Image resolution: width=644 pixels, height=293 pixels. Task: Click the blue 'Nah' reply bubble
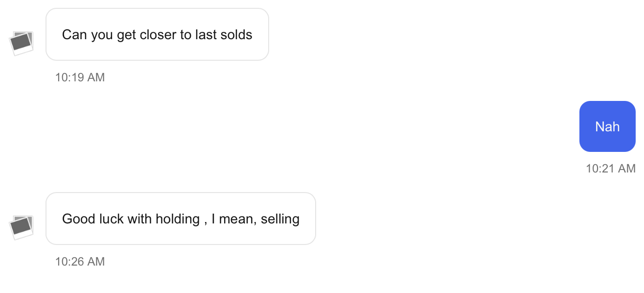click(x=607, y=126)
